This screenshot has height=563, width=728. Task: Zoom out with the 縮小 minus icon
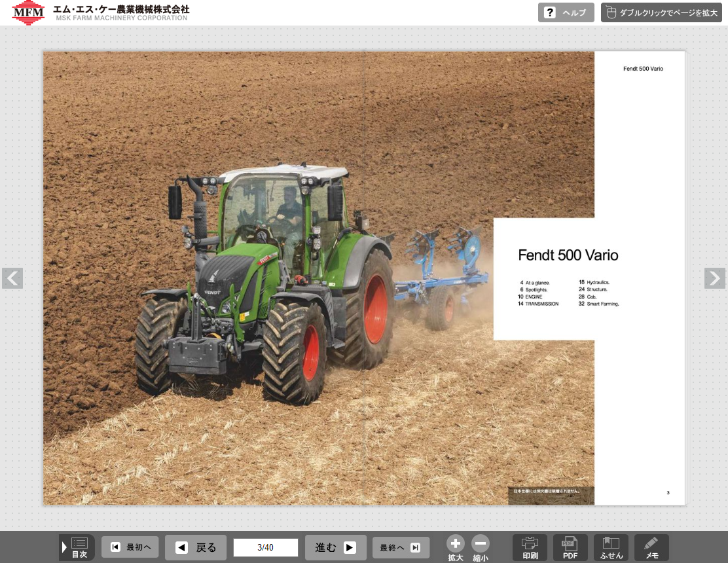pos(481,548)
